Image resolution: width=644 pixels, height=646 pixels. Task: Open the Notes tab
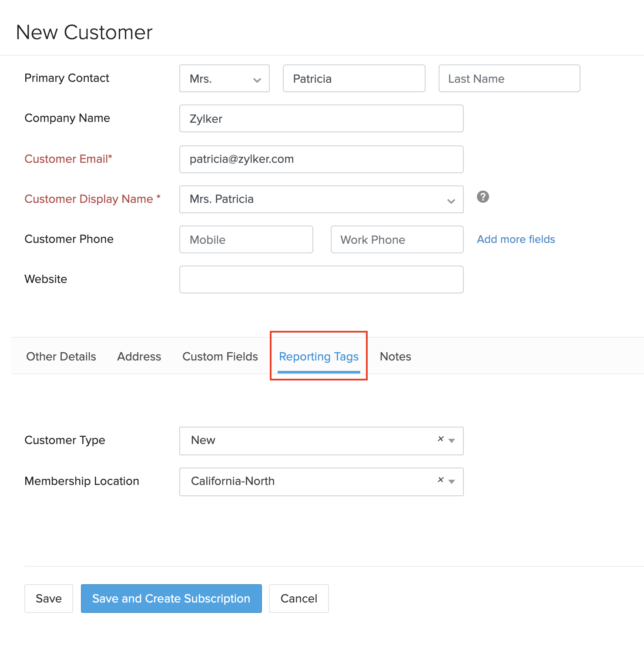[395, 356]
